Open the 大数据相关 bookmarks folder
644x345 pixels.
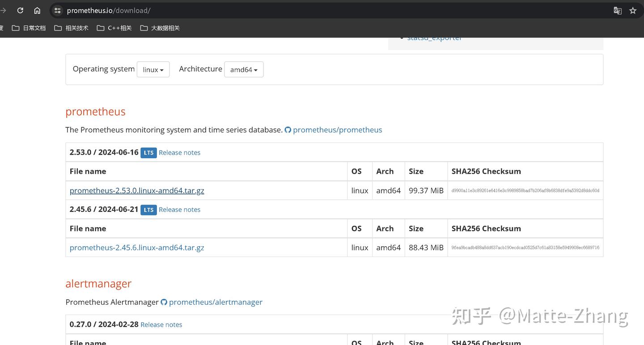click(159, 27)
